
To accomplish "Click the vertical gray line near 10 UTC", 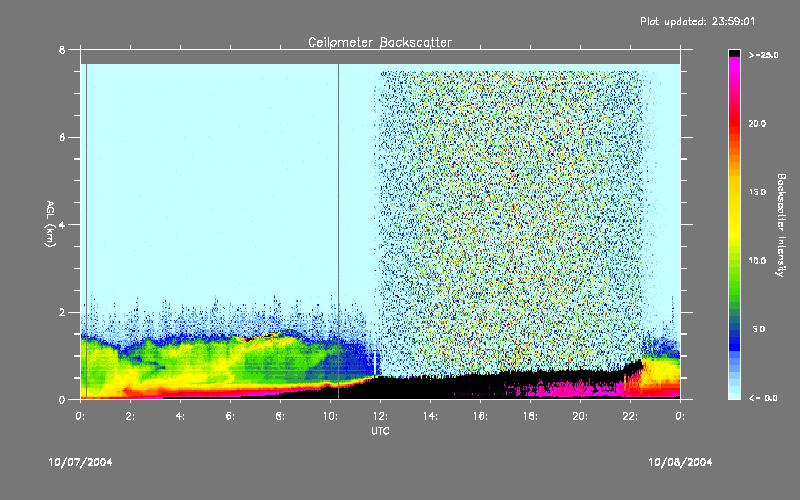I will [x=338, y=231].
